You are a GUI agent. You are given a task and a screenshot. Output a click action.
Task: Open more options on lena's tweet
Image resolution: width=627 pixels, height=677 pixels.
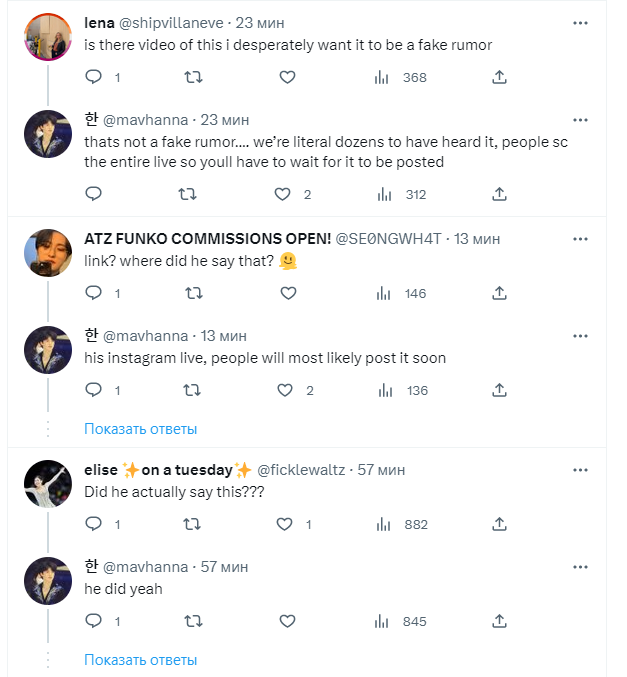click(x=580, y=22)
